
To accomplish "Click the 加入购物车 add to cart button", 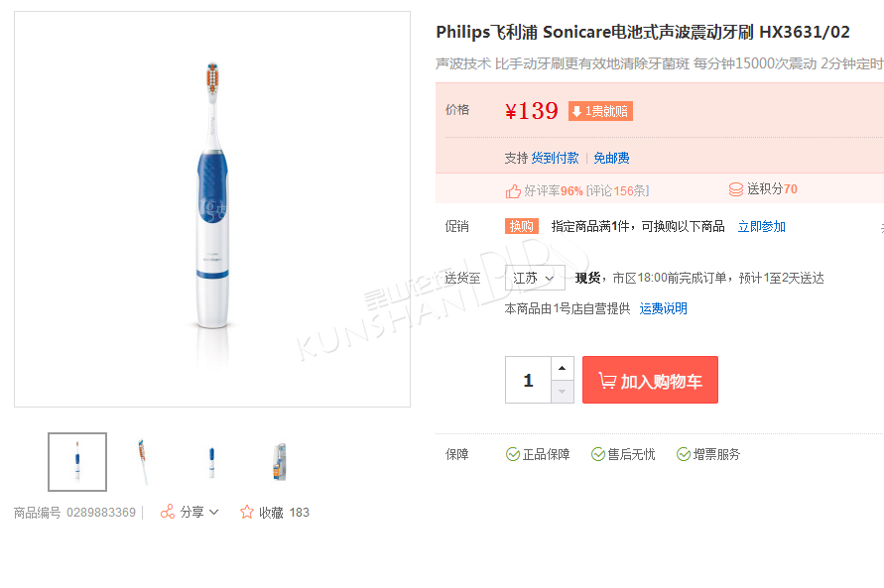I will [x=650, y=380].
